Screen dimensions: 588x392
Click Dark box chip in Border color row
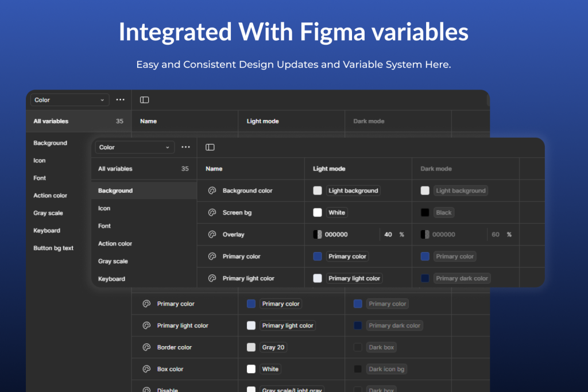pyautogui.click(x=381, y=347)
